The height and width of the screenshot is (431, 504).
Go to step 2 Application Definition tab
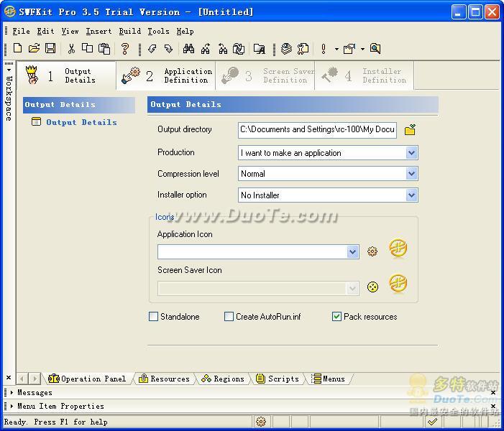click(x=166, y=76)
